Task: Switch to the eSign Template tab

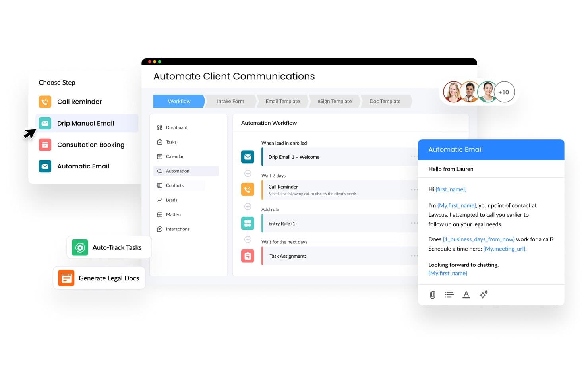Action: click(x=335, y=101)
